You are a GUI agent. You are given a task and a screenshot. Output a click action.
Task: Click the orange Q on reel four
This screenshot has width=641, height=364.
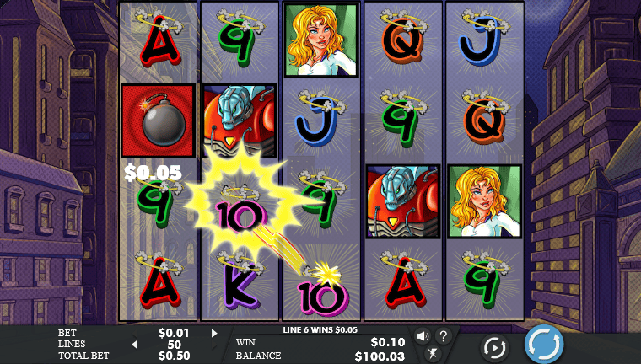tap(403, 40)
